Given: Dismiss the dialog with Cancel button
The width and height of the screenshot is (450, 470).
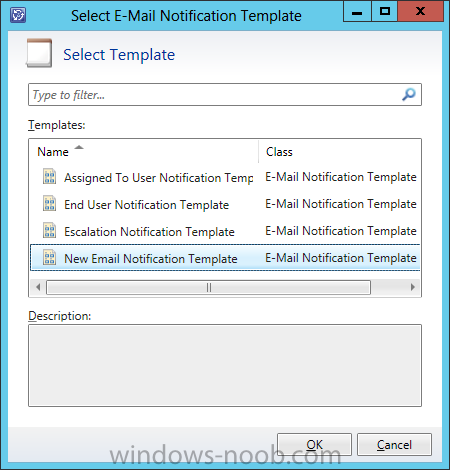Looking at the screenshot, I should [394, 444].
